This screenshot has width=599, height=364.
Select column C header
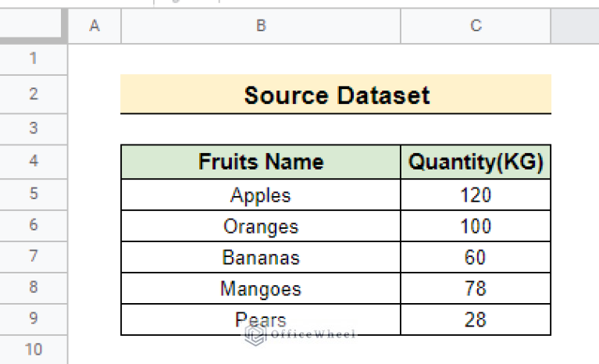click(x=476, y=26)
